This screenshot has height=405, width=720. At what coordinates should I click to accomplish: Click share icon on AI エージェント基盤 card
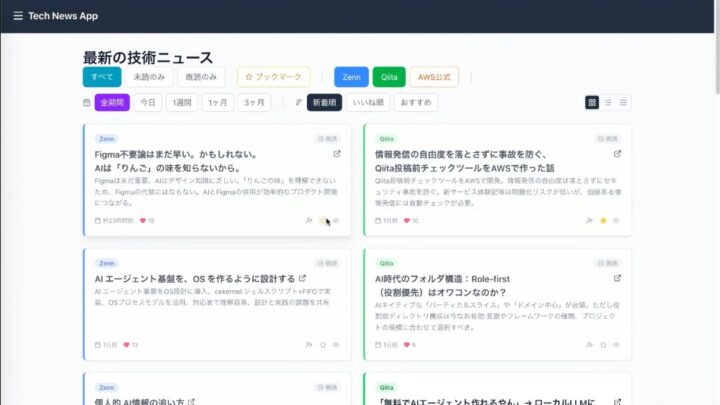point(309,344)
